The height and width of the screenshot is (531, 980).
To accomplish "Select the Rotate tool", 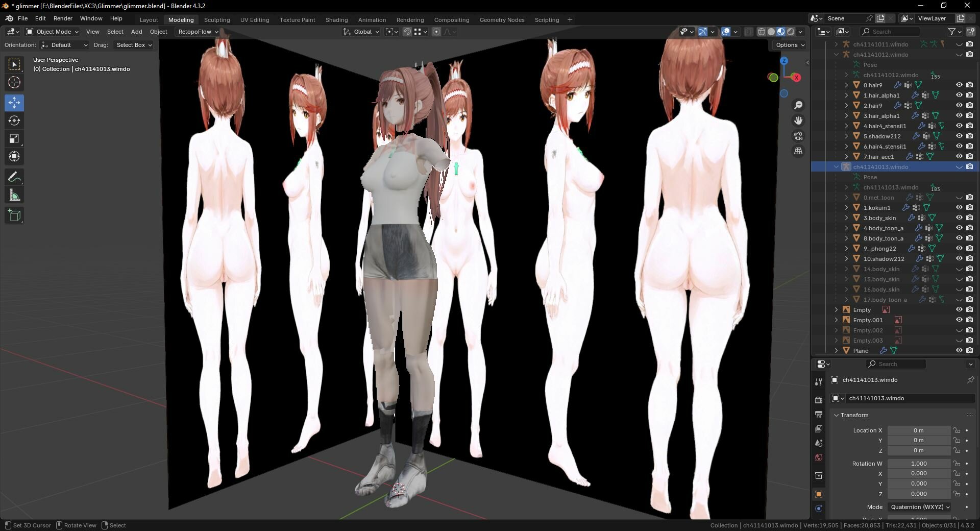I will click(14, 120).
